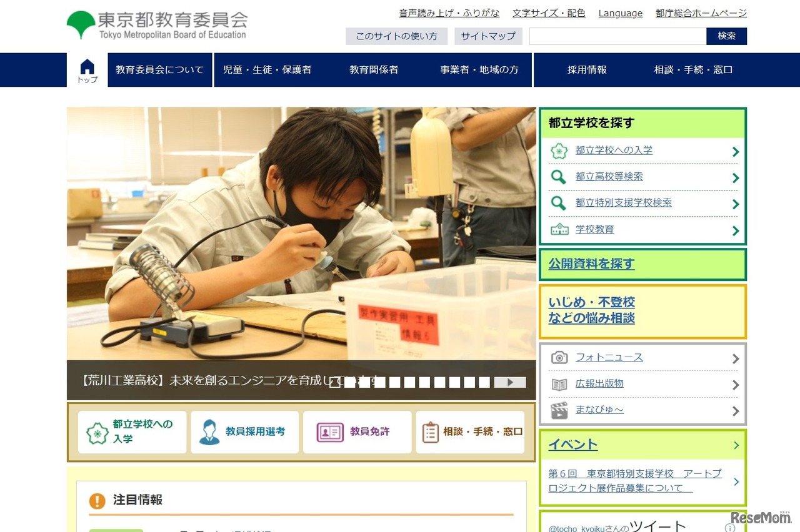Open the 都庁総合ホームページ link
The image size is (800, 532).
pyautogui.click(x=701, y=13)
